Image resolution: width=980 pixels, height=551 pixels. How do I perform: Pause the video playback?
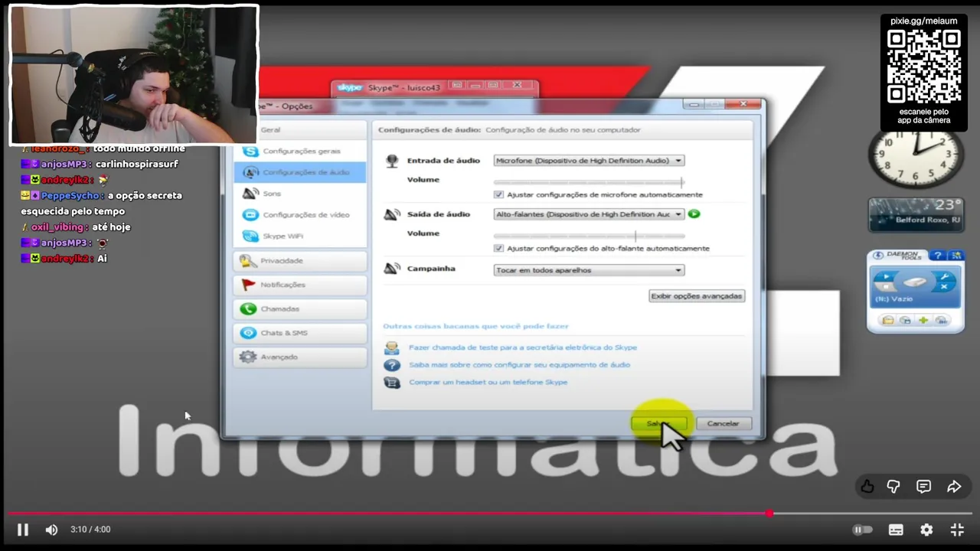pos(23,530)
